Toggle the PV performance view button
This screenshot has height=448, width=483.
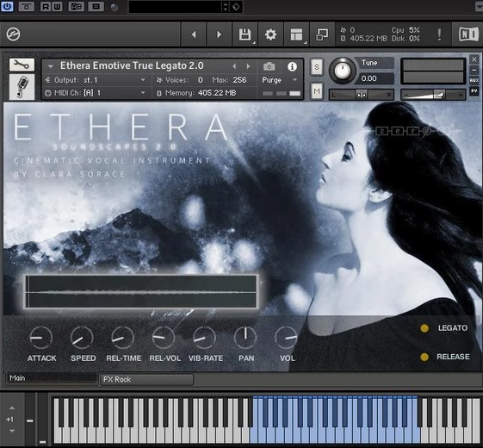point(474,91)
